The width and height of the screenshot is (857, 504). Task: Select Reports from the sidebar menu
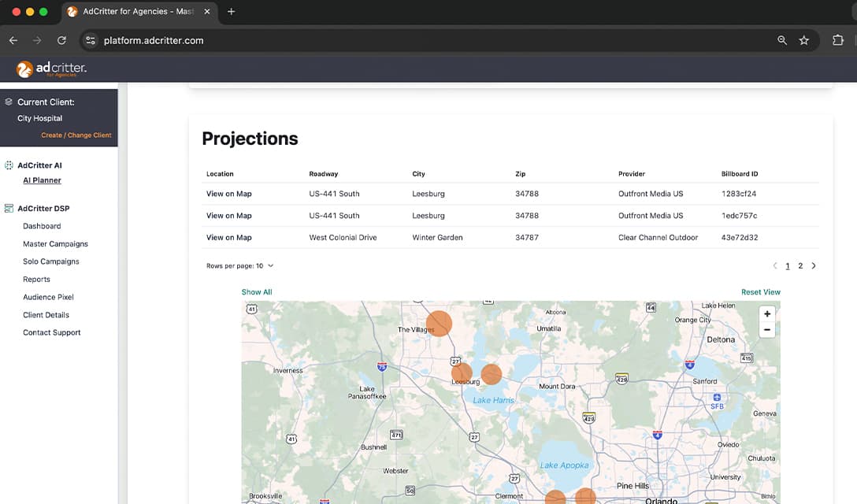tap(36, 280)
